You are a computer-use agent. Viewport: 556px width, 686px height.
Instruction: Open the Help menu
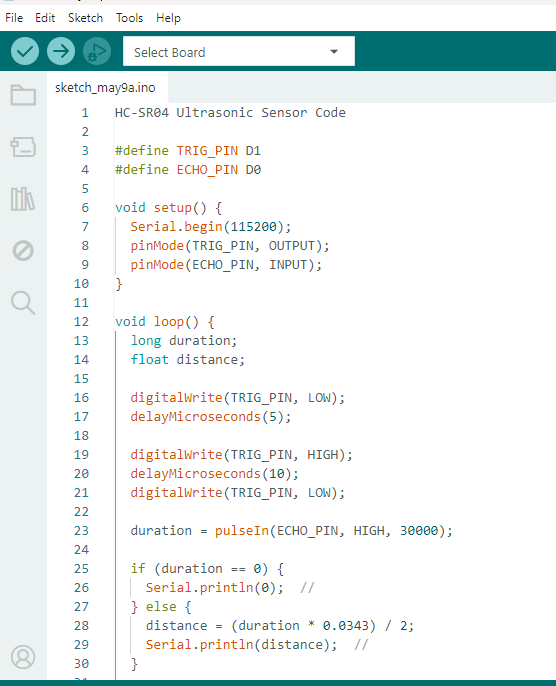(x=168, y=18)
